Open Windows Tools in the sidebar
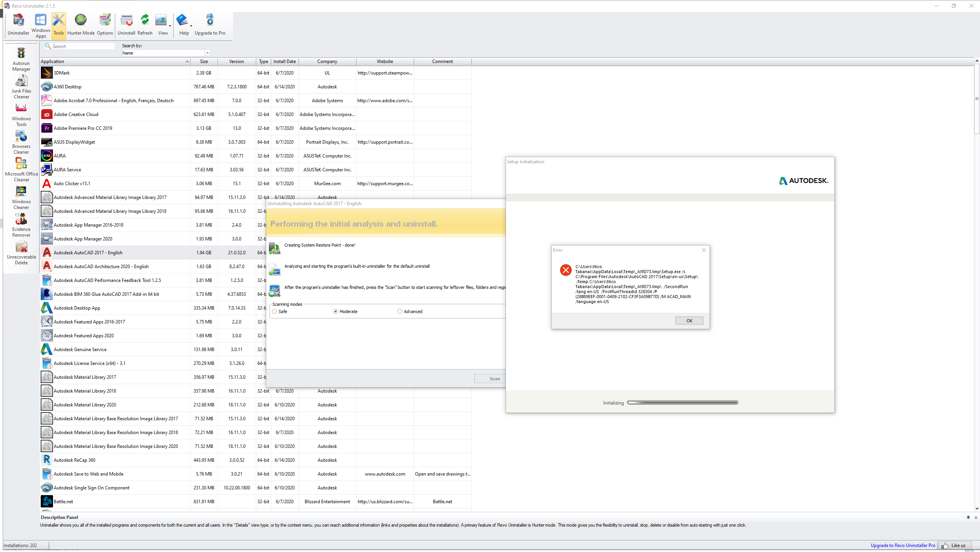980x552 pixels. (21, 114)
